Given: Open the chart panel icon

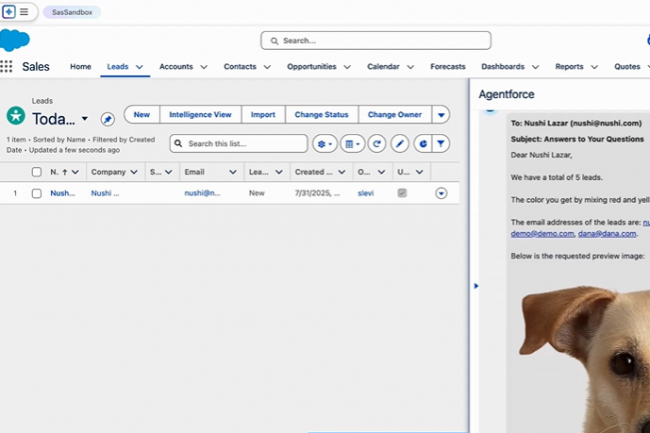Looking at the screenshot, I should click(422, 144).
